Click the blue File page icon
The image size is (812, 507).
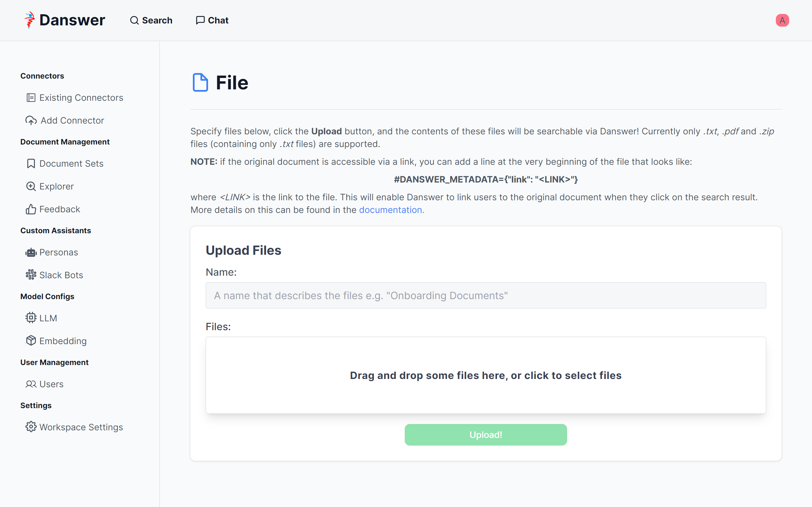[x=200, y=82]
